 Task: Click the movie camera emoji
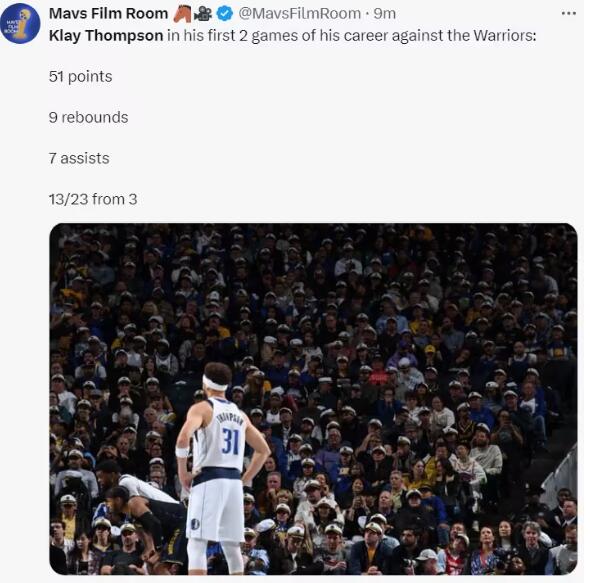203,14
